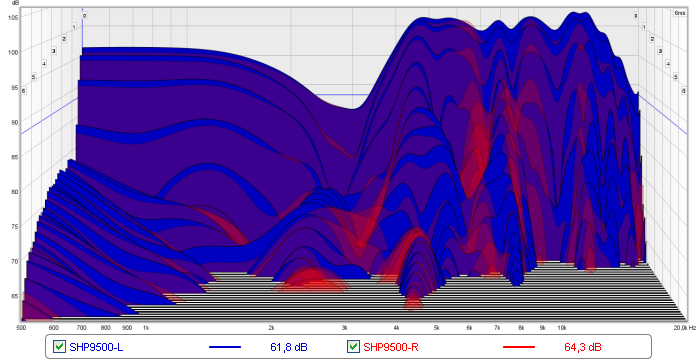Click the 6ms time axis label

(680, 13)
